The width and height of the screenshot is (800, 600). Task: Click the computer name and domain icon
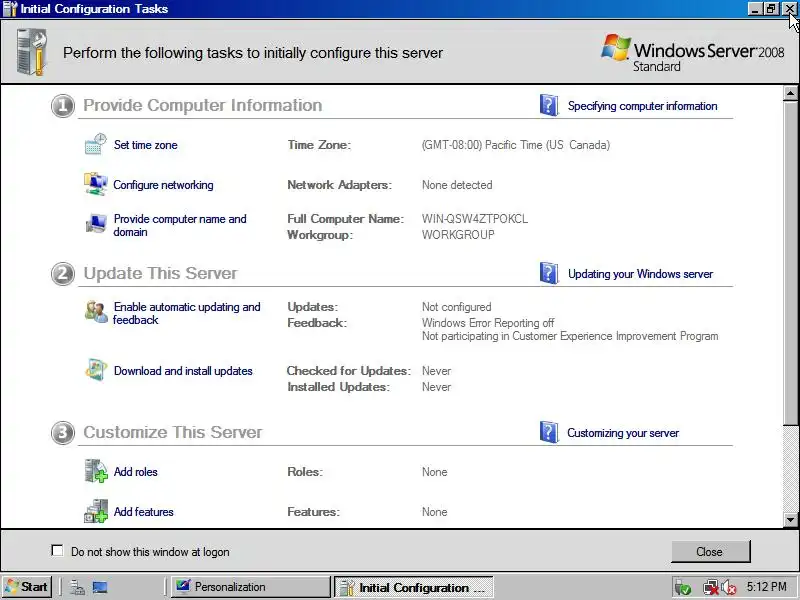coord(95,223)
